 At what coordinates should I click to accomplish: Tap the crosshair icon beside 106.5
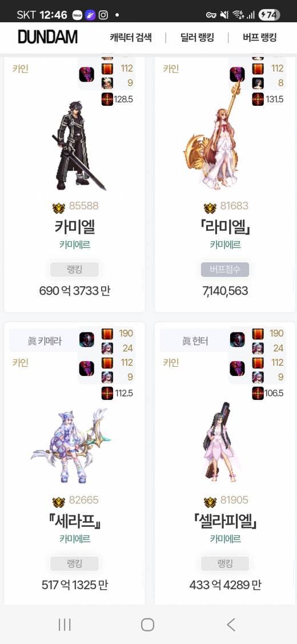tap(258, 393)
